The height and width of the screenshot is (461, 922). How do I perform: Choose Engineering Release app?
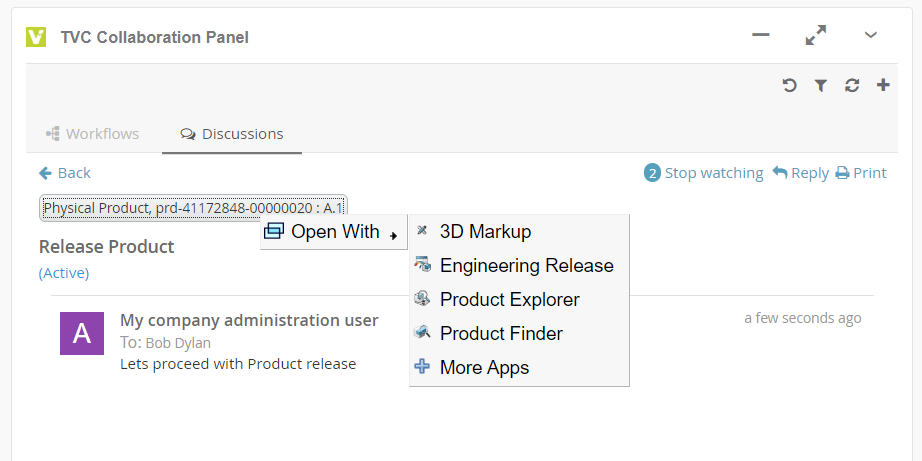click(526, 266)
